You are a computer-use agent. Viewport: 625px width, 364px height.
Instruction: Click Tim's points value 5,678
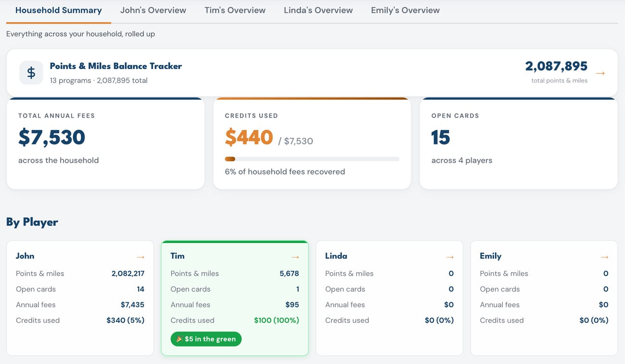coord(289,274)
